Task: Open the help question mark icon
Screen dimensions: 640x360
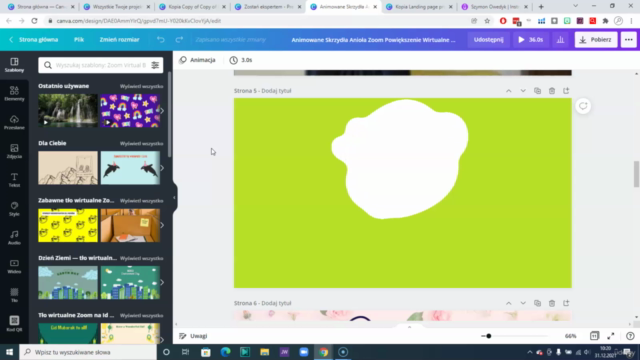Action: (630, 336)
